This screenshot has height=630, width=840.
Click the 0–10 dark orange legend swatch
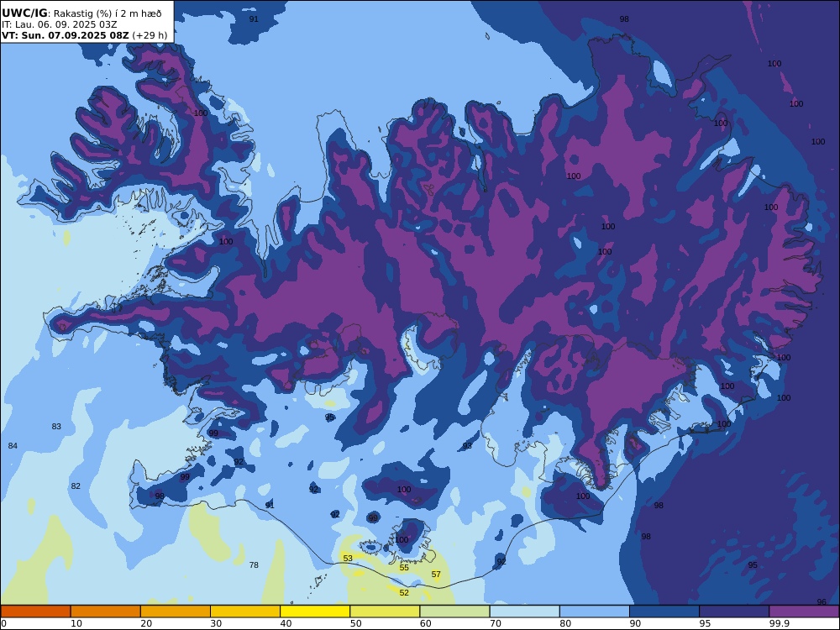35,612
